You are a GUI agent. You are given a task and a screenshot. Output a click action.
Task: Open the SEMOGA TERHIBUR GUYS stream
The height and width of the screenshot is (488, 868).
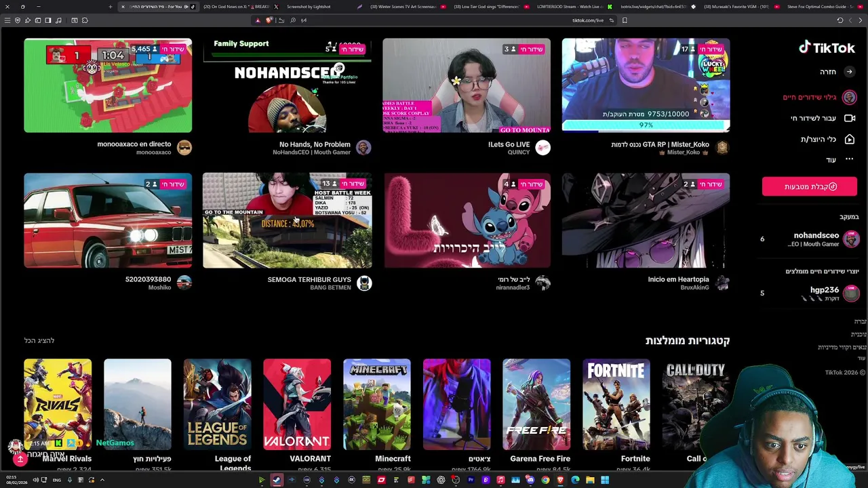pos(287,221)
